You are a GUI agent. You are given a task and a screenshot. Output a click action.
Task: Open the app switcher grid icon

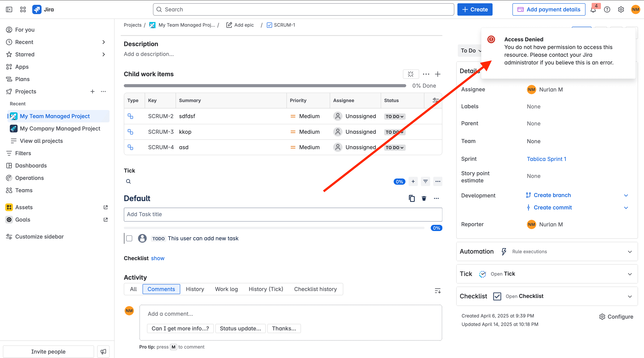click(23, 9)
